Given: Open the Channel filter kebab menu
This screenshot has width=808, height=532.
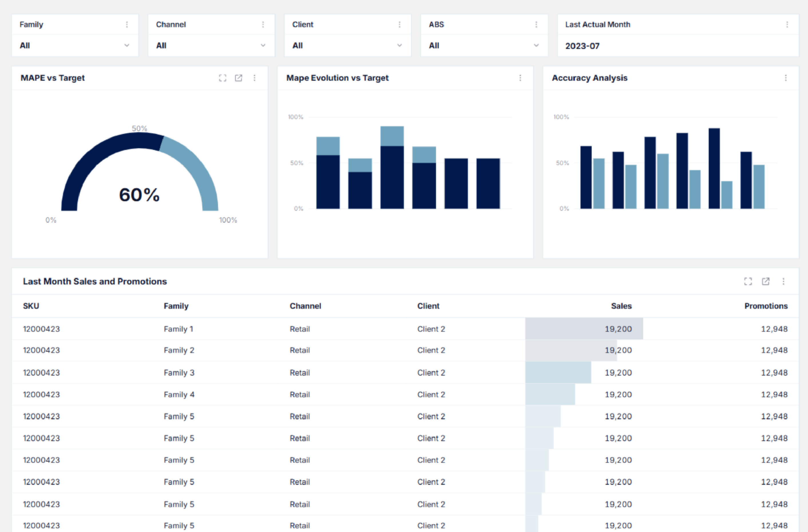Looking at the screenshot, I should [x=263, y=24].
